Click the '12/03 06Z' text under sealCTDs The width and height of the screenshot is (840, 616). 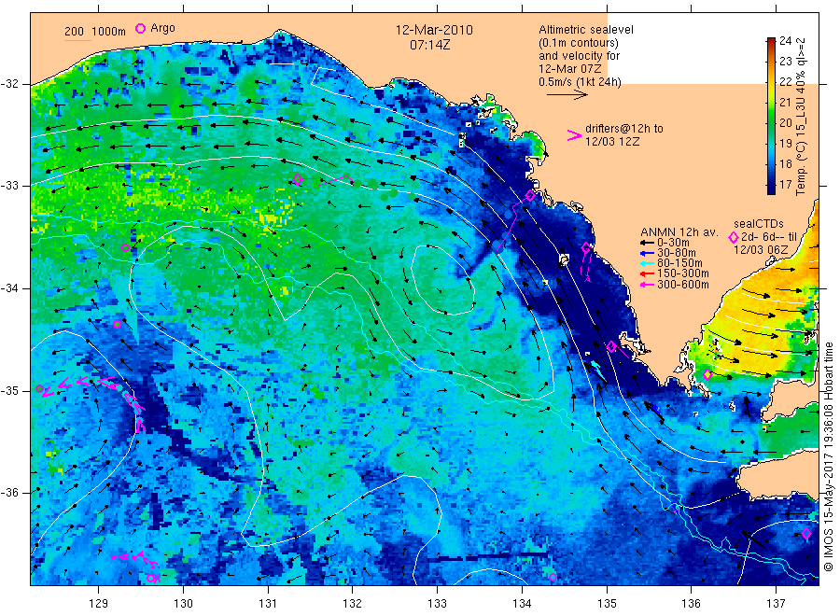click(x=761, y=250)
